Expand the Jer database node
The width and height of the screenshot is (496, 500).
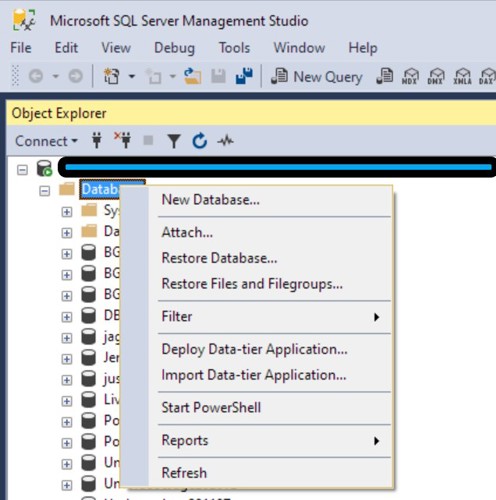coord(67,359)
